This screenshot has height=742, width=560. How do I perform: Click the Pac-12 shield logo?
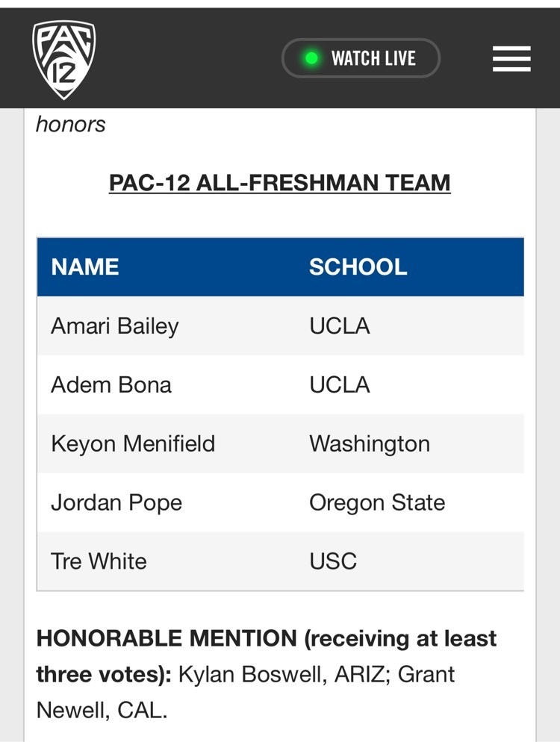click(x=64, y=59)
